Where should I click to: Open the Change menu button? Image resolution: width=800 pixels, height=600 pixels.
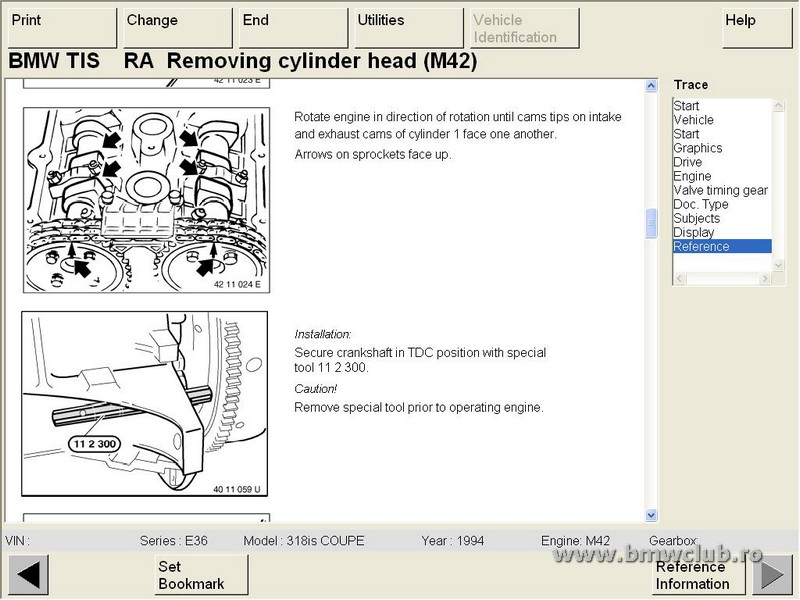[175, 28]
